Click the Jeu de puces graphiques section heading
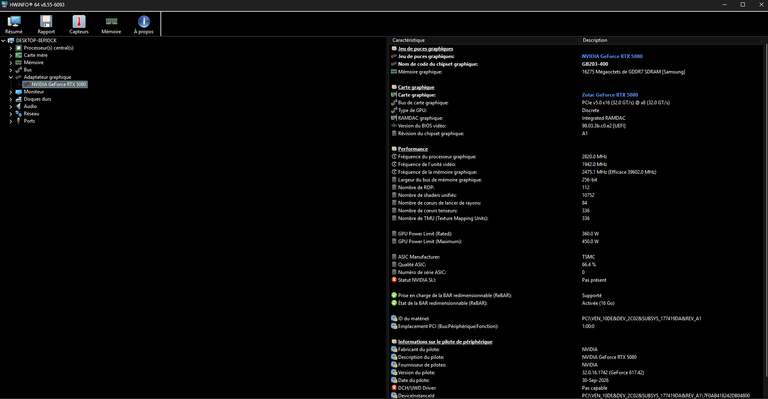This screenshot has width=768, height=399. tap(425, 49)
